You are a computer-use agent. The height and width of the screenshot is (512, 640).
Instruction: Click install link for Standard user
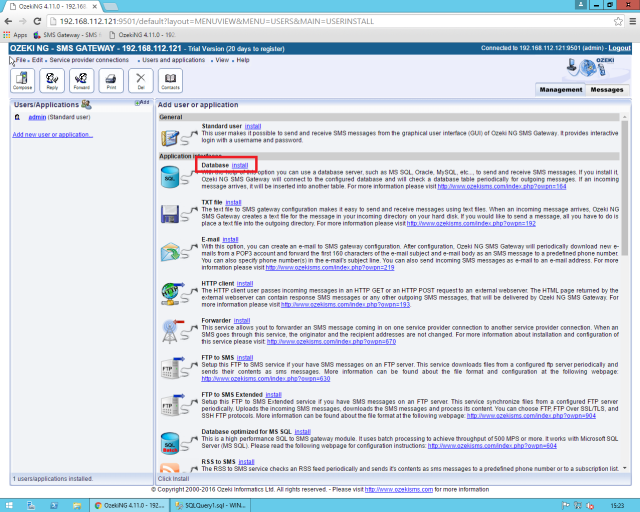[253, 126]
